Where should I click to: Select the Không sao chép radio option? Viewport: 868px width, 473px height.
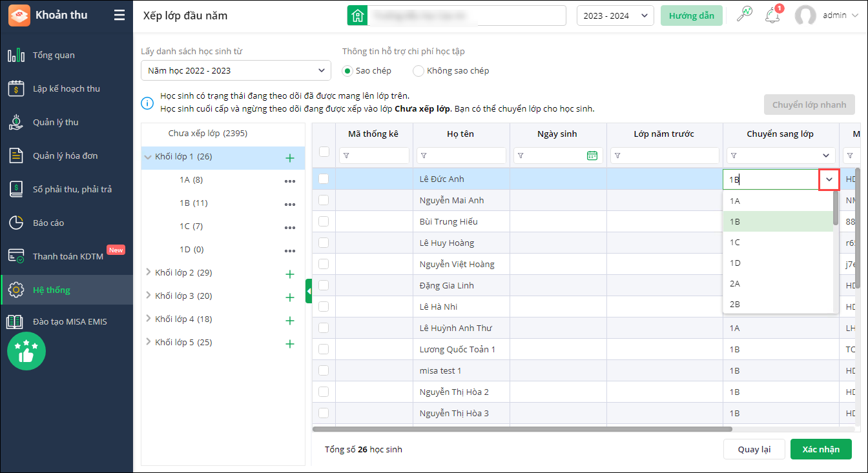point(418,71)
